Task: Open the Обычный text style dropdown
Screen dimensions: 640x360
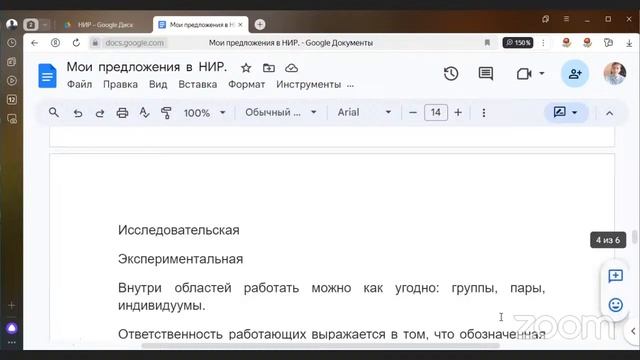Action: pos(281,112)
